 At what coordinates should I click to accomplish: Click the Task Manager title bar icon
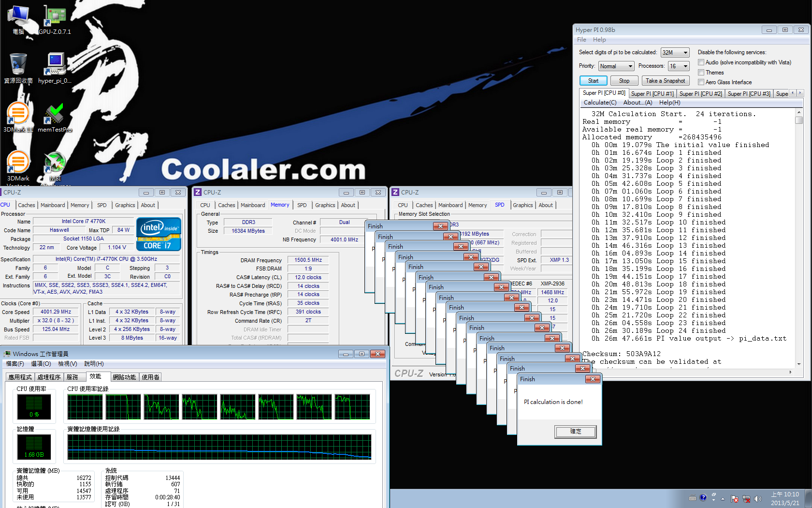click(x=7, y=354)
